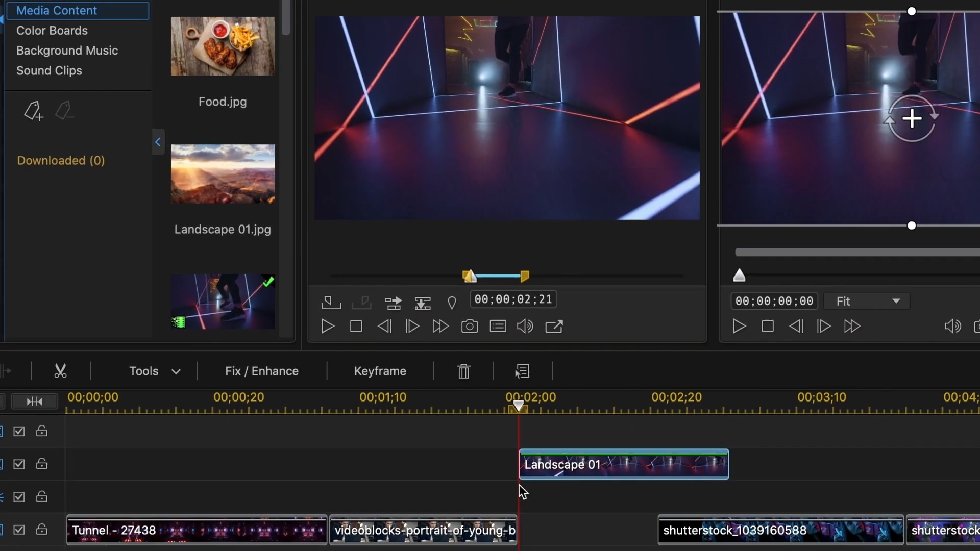The height and width of the screenshot is (551, 980).
Task: Select Media Content category
Action: point(78,9)
